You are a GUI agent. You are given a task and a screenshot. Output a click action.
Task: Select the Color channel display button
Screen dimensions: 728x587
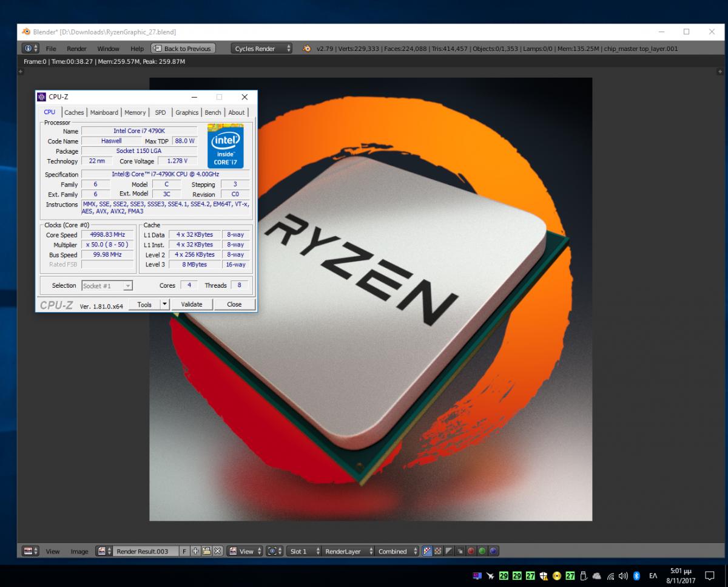point(438,551)
